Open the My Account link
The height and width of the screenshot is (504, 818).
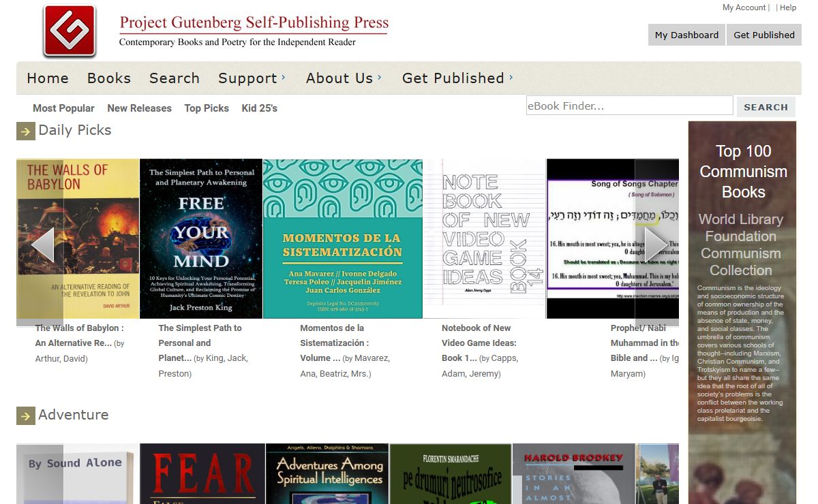pyautogui.click(x=744, y=7)
